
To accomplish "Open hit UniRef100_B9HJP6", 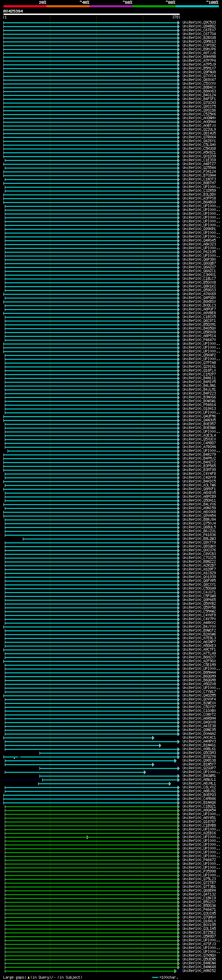I will point(199,49).
